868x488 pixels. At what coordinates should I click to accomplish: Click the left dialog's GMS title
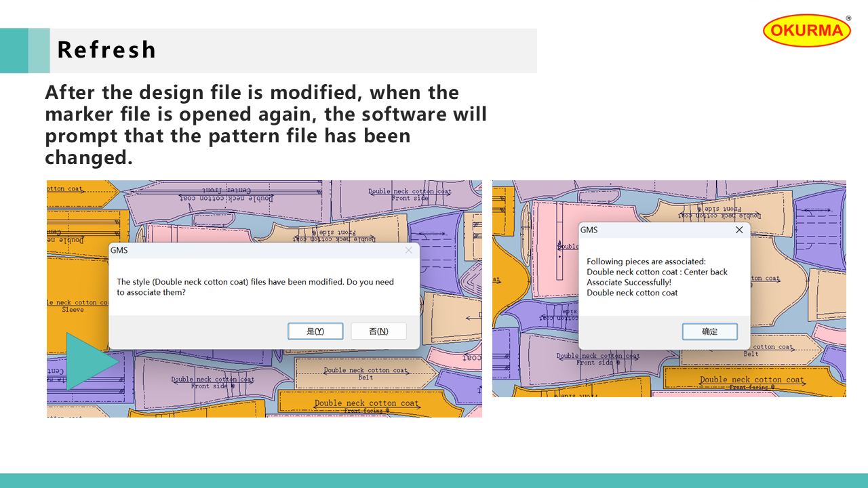[119, 250]
